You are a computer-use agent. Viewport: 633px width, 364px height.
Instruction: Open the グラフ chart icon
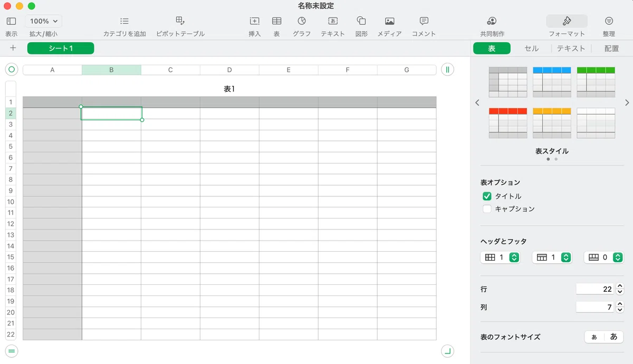coord(302,21)
